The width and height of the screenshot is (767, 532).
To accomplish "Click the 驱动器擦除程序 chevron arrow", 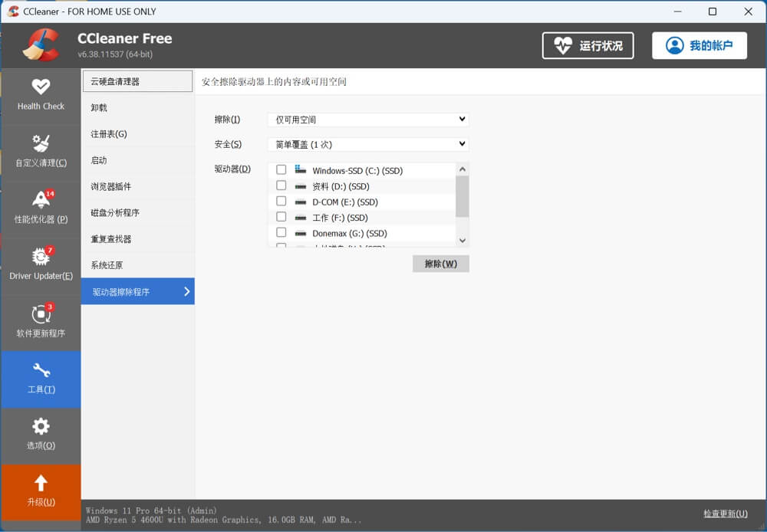I will pyautogui.click(x=186, y=291).
